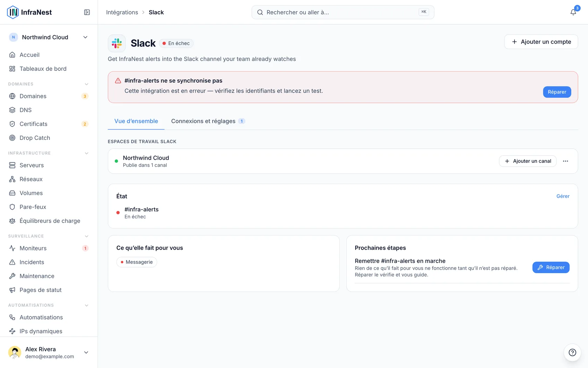
Task: Open Volumes page
Action: [x=49, y=193]
